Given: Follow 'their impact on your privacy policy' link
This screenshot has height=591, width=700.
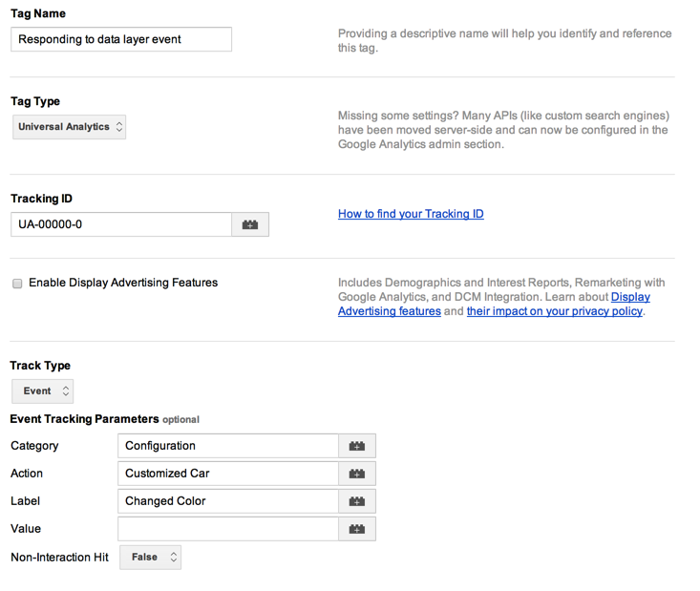Looking at the screenshot, I should (554, 311).
